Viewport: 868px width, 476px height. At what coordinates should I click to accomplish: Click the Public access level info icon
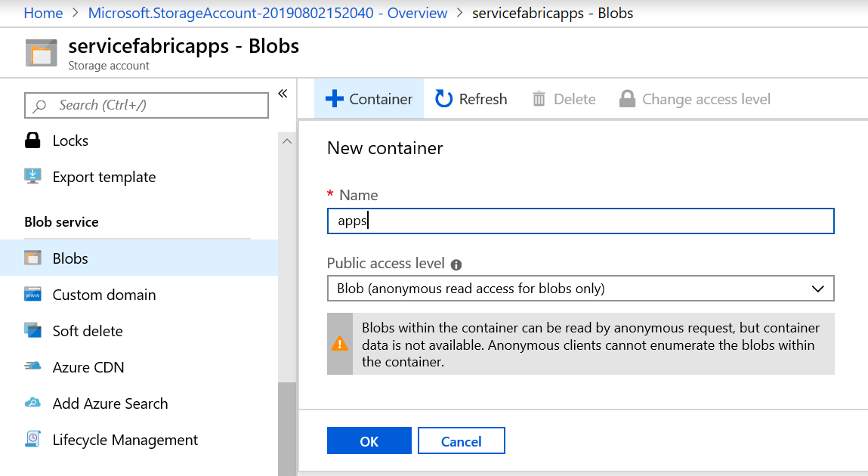click(x=456, y=264)
